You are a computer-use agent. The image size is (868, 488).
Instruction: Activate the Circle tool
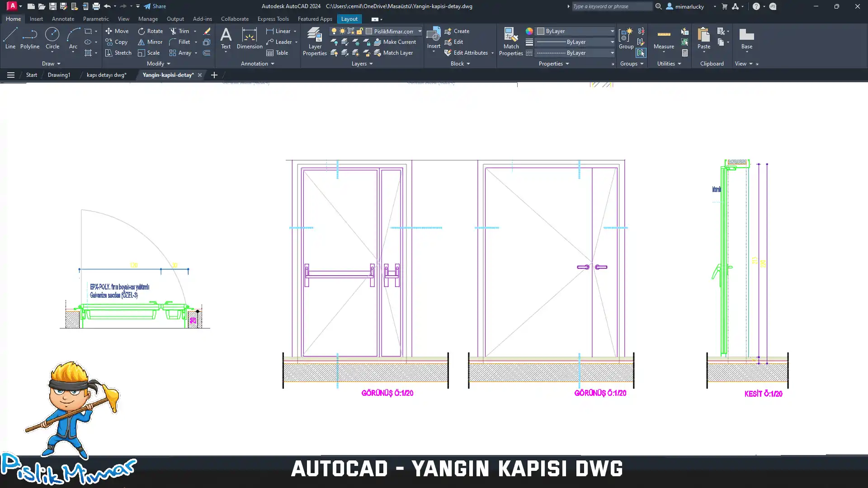(52, 38)
